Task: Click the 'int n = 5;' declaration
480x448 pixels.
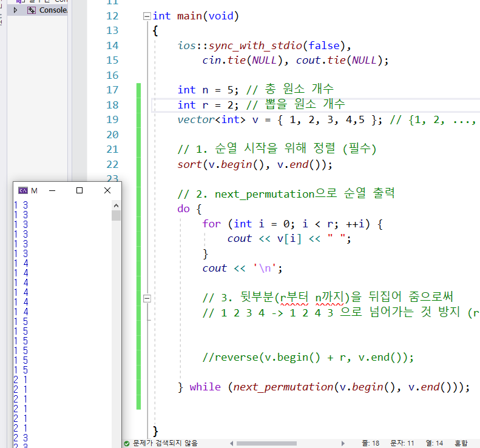Action: tap(208, 90)
